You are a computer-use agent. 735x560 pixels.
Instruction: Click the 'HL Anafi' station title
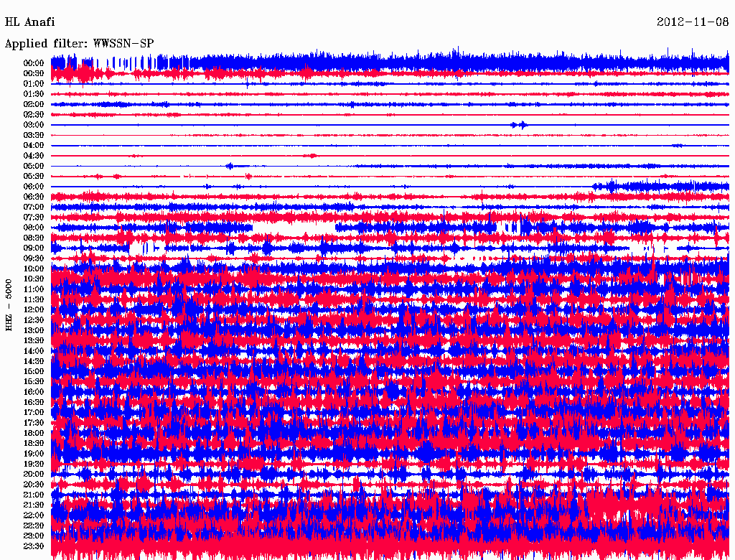[29, 22]
